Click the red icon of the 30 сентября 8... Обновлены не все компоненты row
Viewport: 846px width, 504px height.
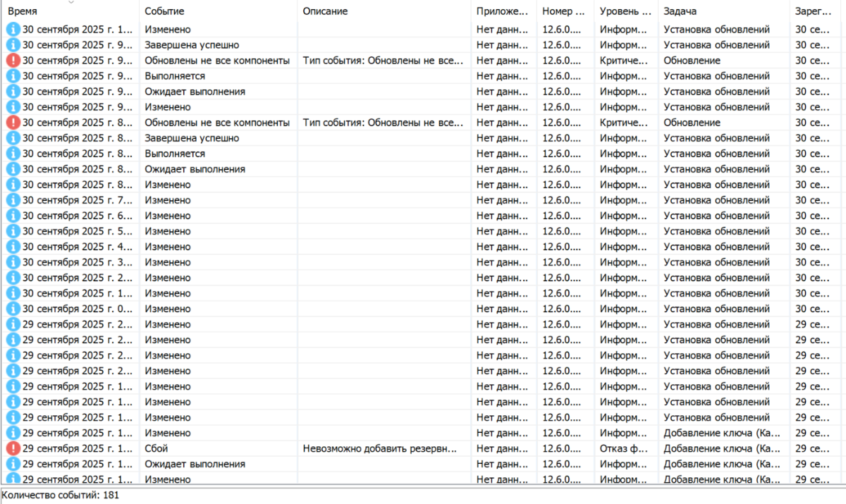[13, 123]
